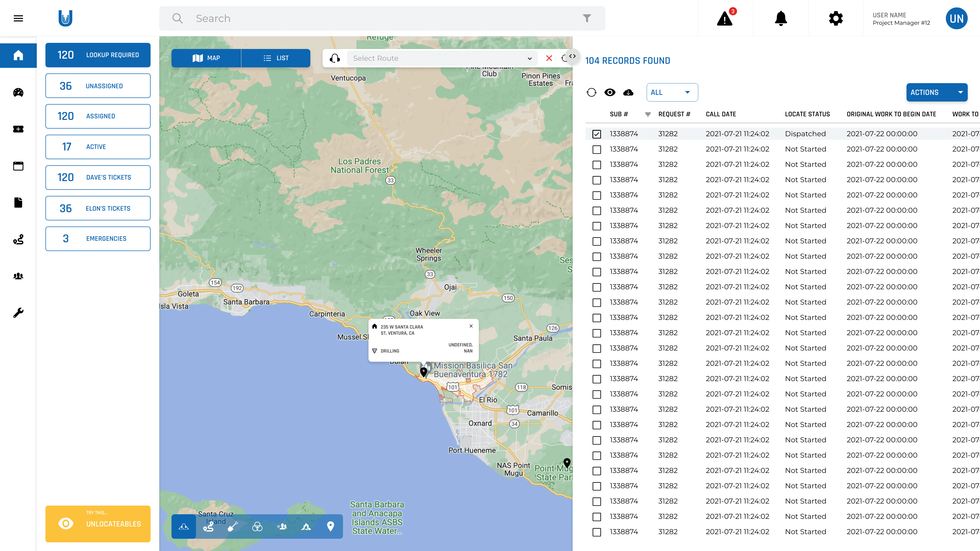Clear the route with the red X
980x551 pixels.
(x=549, y=58)
